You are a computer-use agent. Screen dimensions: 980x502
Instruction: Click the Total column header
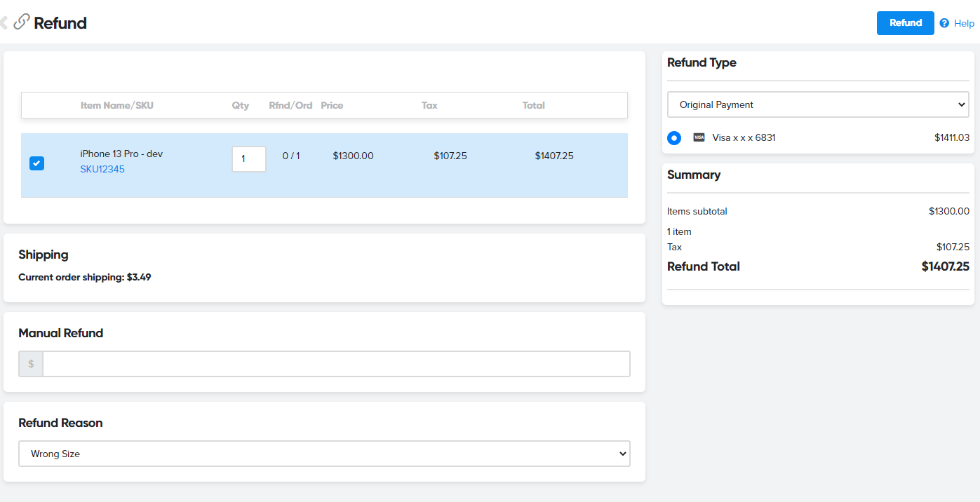coord(533,105)
